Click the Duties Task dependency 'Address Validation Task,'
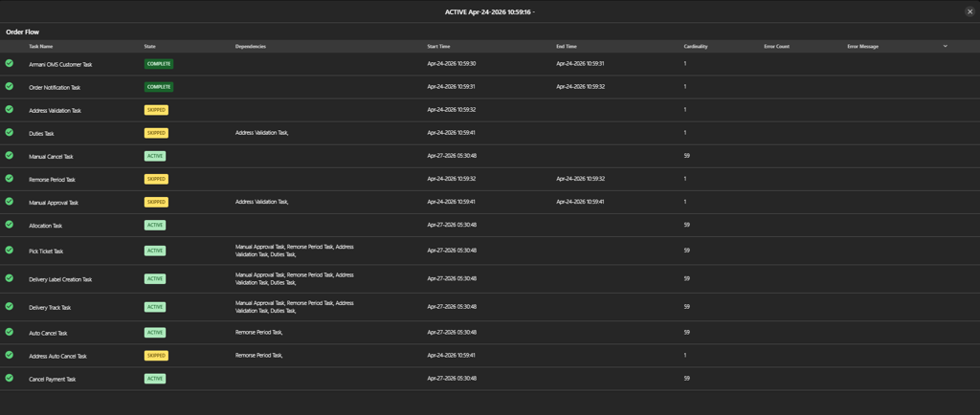Screen dimensions: 980x415 pyautogui.click(x=262, y=132)
